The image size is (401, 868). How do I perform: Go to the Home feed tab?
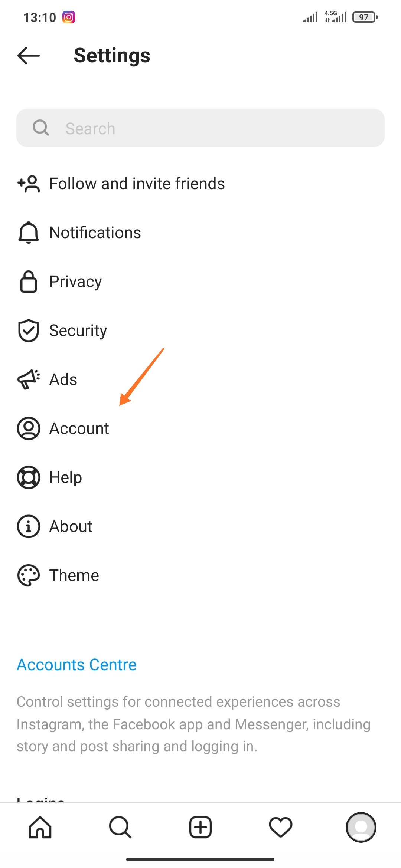40,827
